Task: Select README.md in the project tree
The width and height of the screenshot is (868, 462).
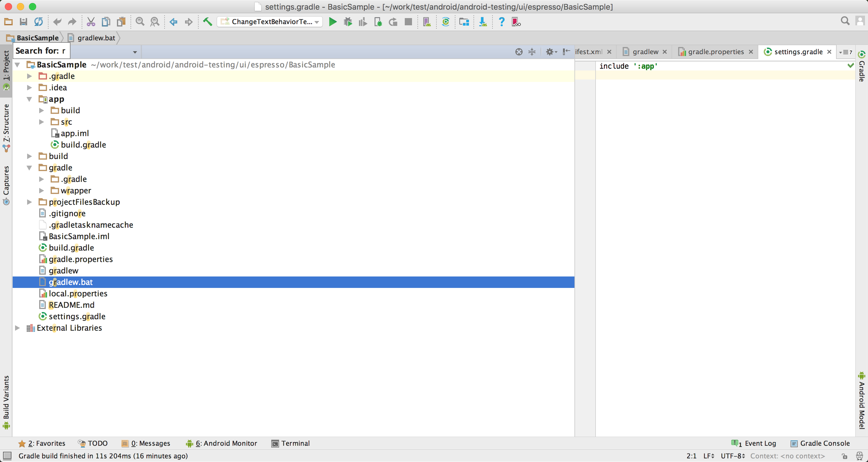Action: pyautogui.click(x=71, y=305)
